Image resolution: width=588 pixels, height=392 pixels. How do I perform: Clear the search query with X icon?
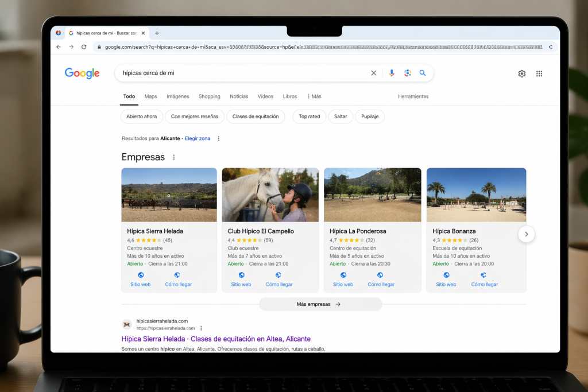(374, 73)
